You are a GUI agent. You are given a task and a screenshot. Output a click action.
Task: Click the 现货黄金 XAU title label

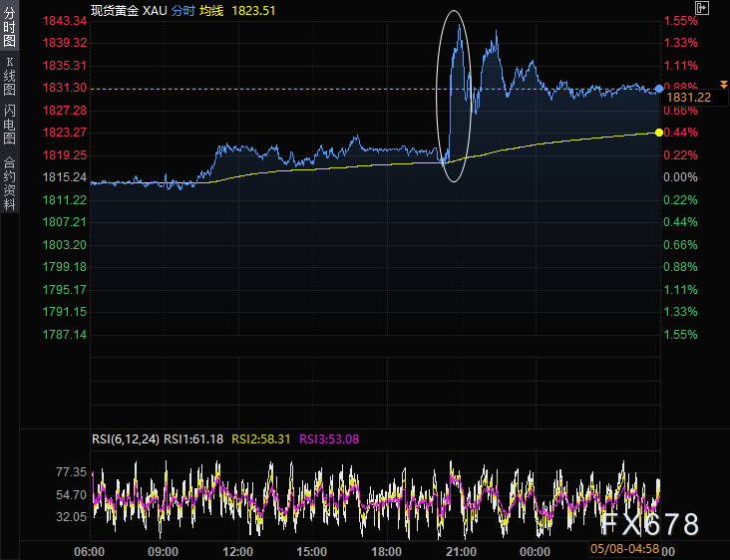[x=129, y=11]
